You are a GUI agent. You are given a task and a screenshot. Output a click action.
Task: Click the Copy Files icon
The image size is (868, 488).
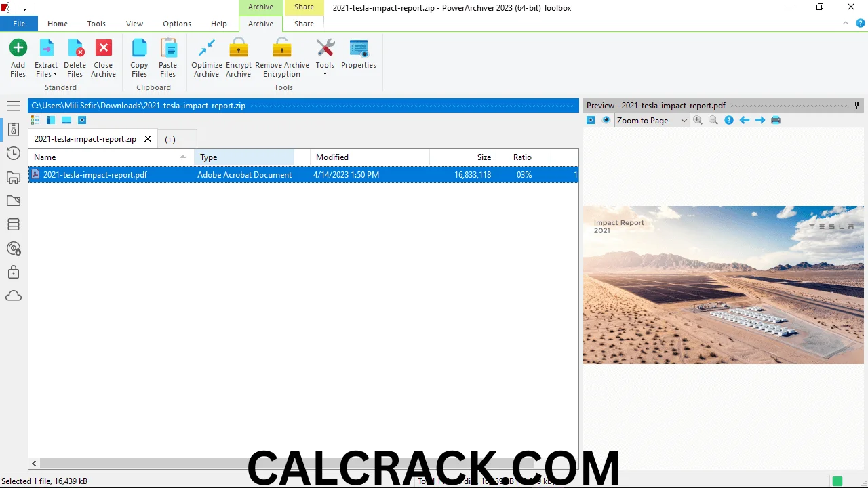(x=139, y=48)
